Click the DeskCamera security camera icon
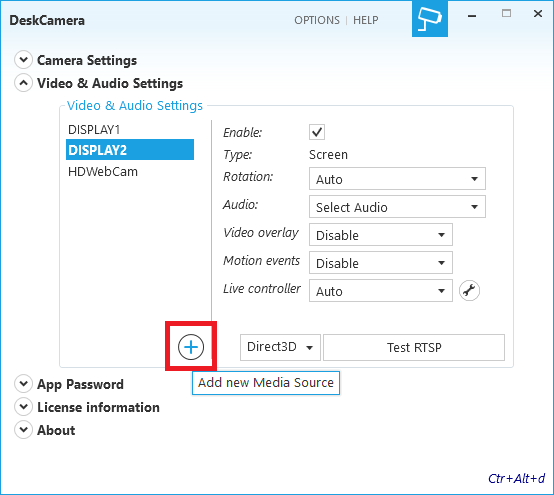Viewport: 554px width, 495px height. coord(430,19)
